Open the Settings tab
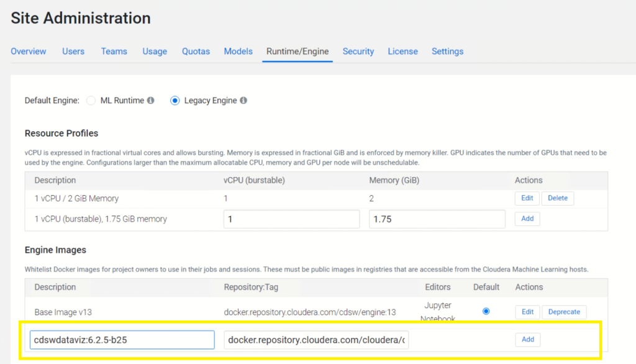636x364 pixels. [447, 52]
